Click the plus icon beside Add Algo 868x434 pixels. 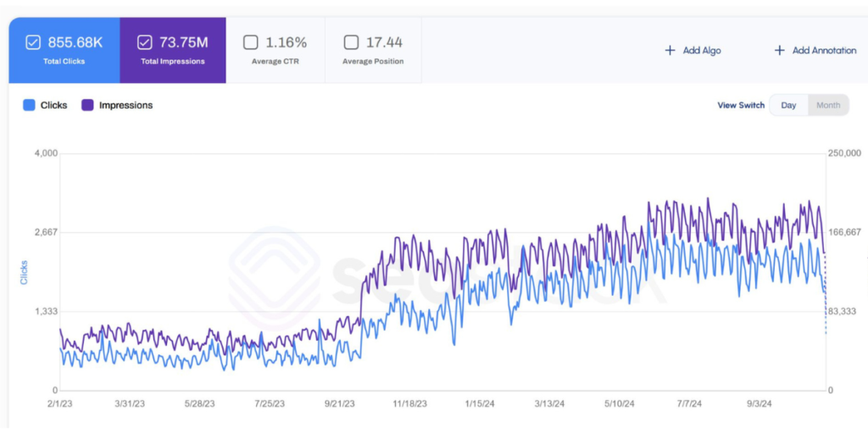coord(670,51)
